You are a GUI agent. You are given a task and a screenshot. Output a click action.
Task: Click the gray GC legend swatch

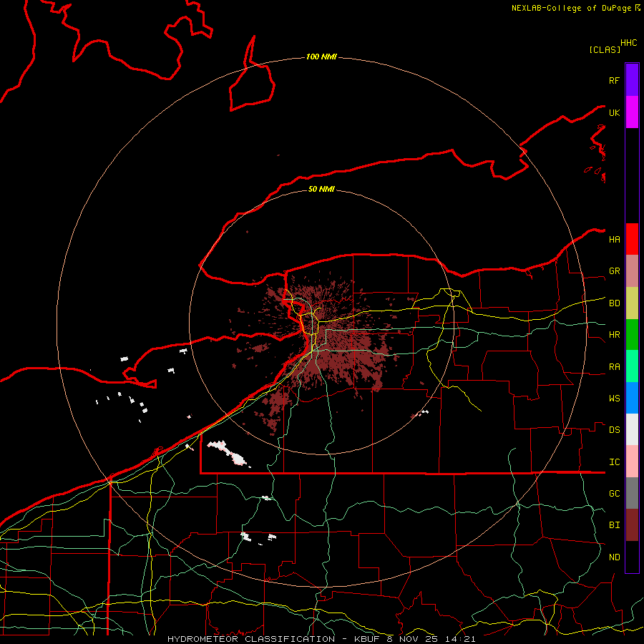point(632,493)
